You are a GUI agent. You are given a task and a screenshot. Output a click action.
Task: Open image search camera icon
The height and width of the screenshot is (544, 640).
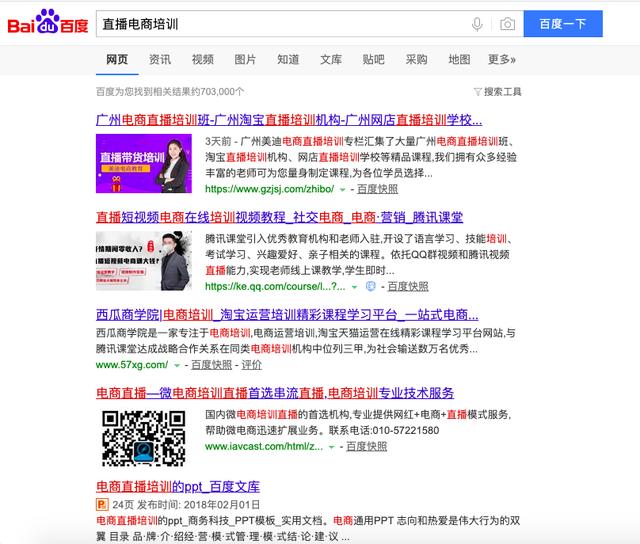click(507, 24)
